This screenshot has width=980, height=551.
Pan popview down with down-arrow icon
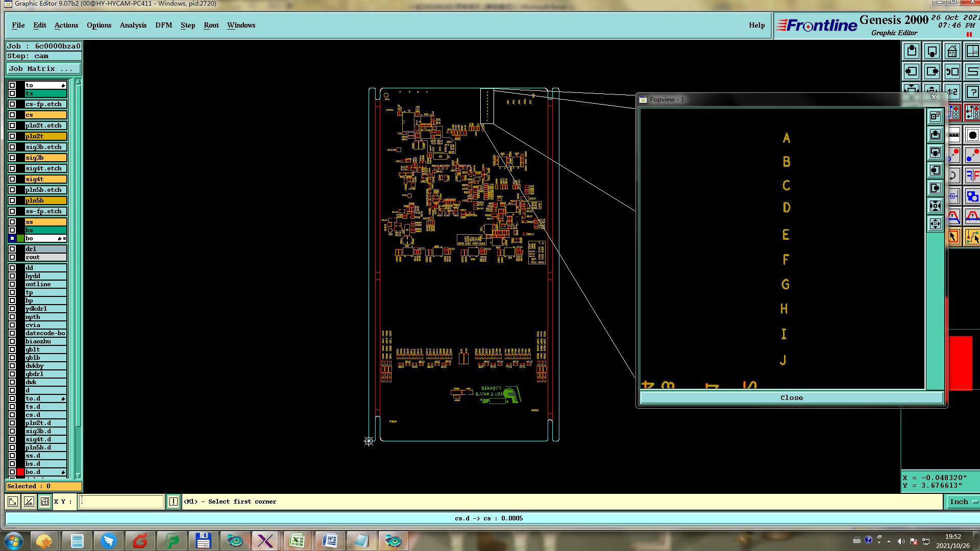click(935, 153)
